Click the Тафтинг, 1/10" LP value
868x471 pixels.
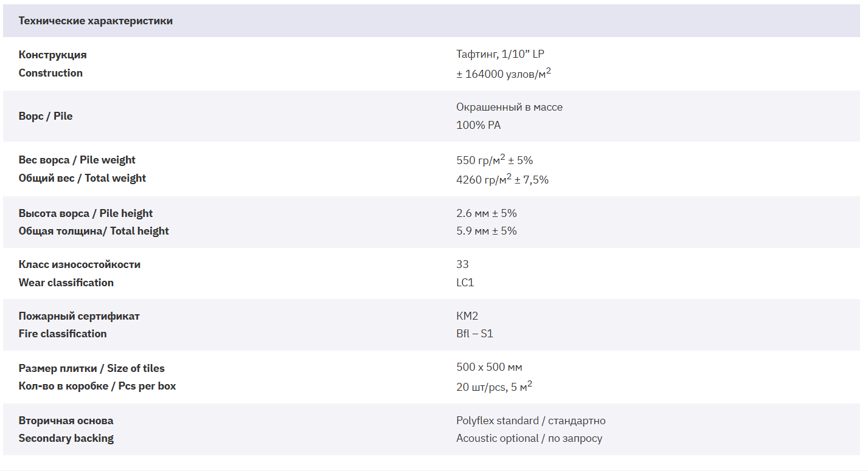pos(501,54)
